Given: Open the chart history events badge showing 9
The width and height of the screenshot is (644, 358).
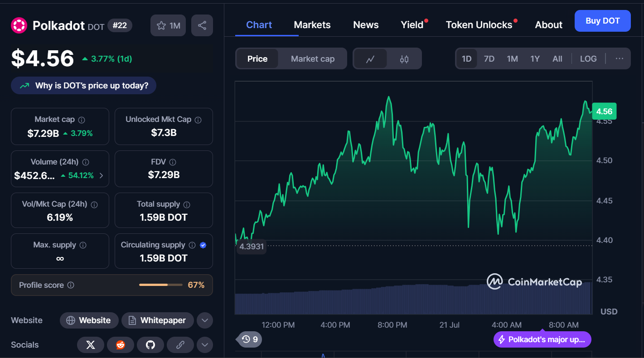Looking at the screenshot, I should click(249, 339).
